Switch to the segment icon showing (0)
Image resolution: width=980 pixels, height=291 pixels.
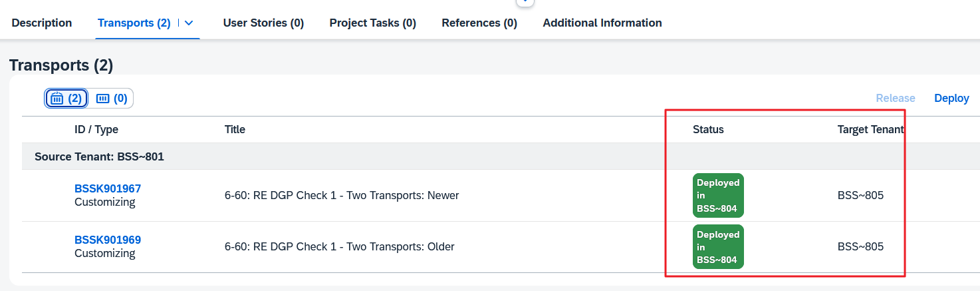(111, 99)
